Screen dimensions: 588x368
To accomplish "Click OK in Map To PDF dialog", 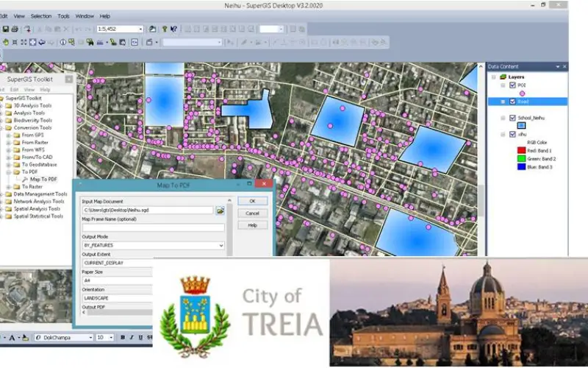I will point(253,201).
